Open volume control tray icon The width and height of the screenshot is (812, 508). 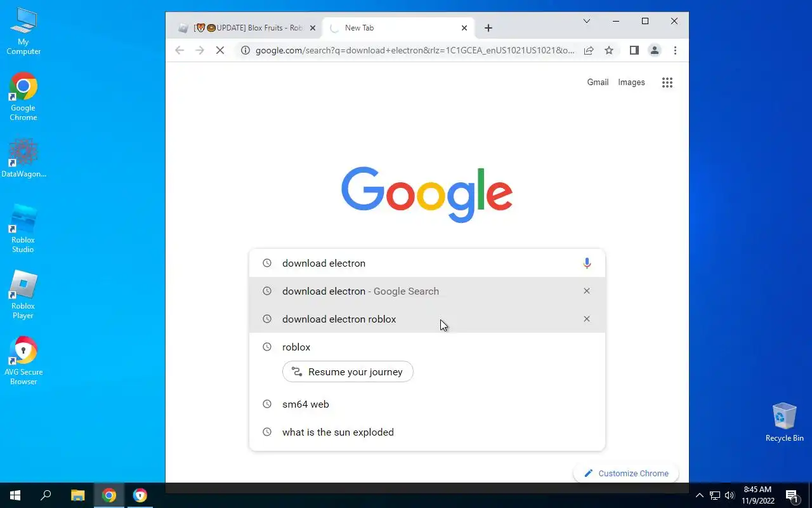tap(730, 495)
